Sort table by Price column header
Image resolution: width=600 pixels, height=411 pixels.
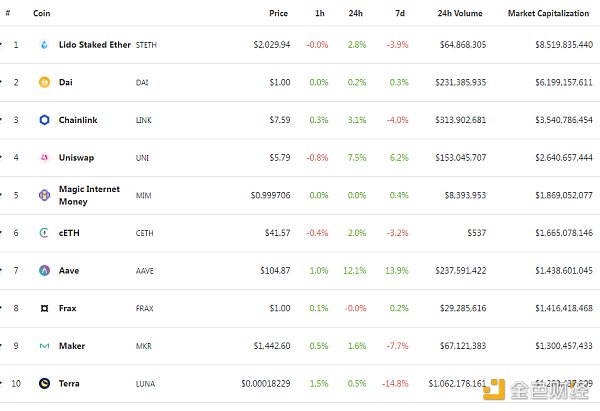click(x=278, y=14)
